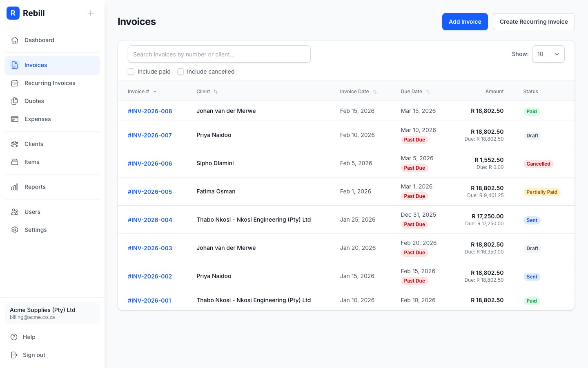
Task: Open Recurring Invoices via its calendar icon
Action: [15, 83]
